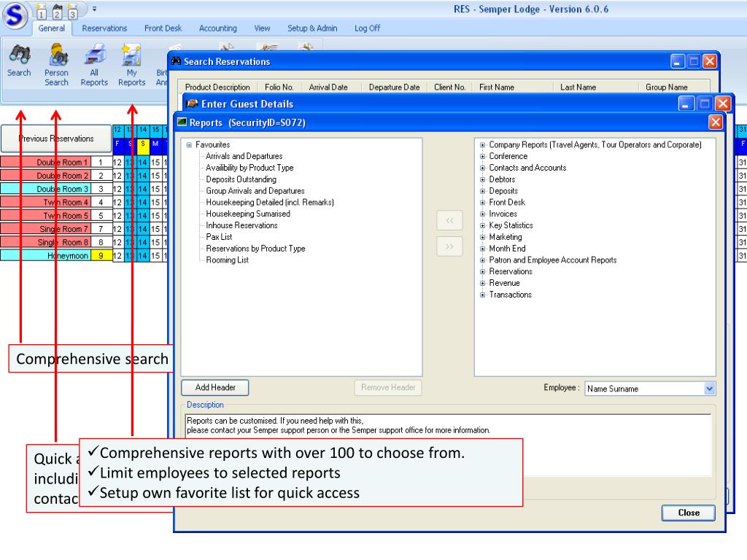Viewport: 747px width, 560px height.
Task: Open the Front Desk ribbon tab
Action: tap(163, 28)
